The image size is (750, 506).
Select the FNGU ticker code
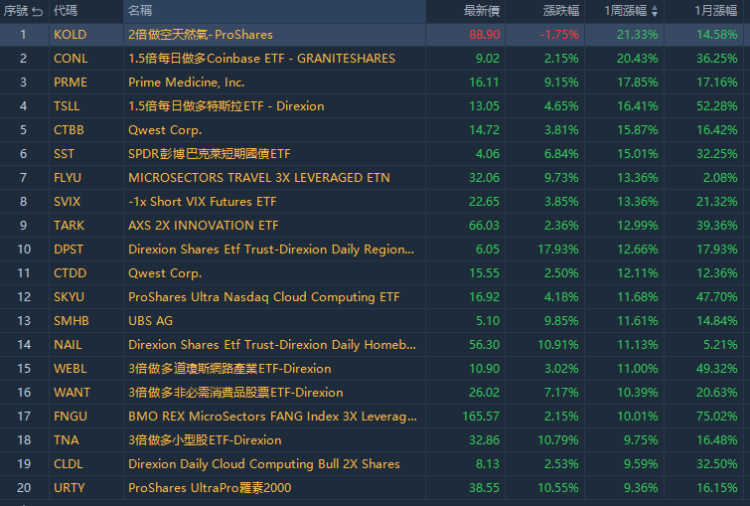click(70, 417)
